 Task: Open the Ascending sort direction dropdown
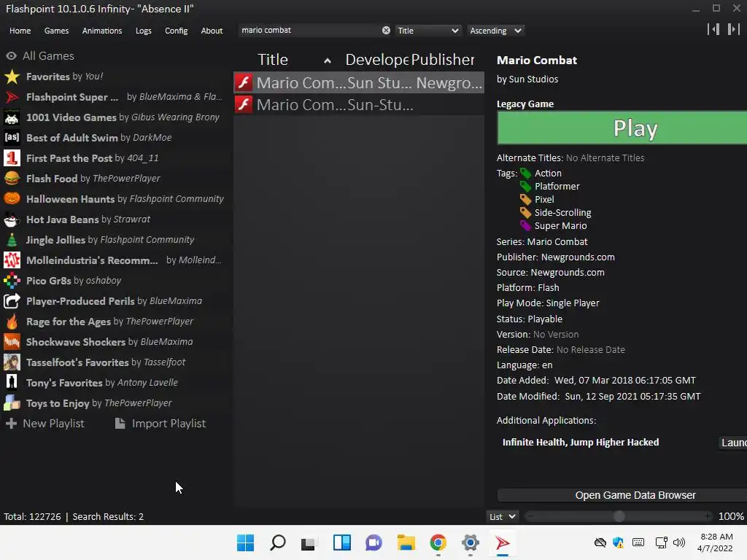495,31
